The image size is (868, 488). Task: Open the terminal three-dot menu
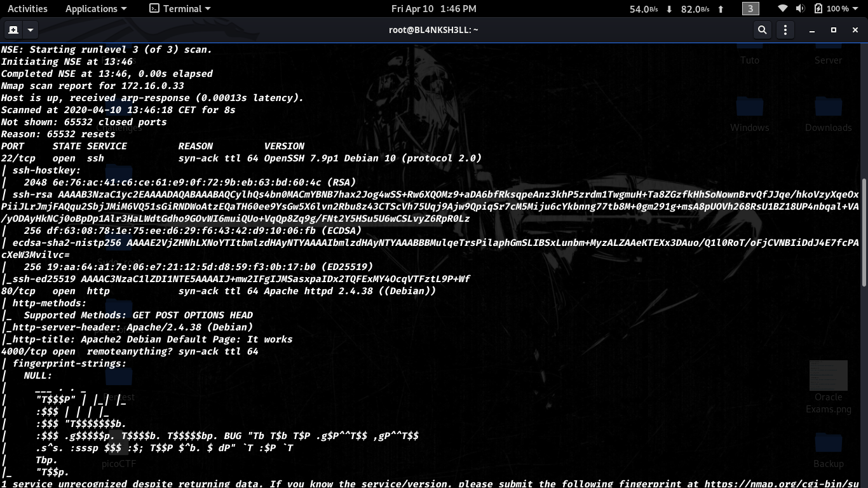[785, 30]
